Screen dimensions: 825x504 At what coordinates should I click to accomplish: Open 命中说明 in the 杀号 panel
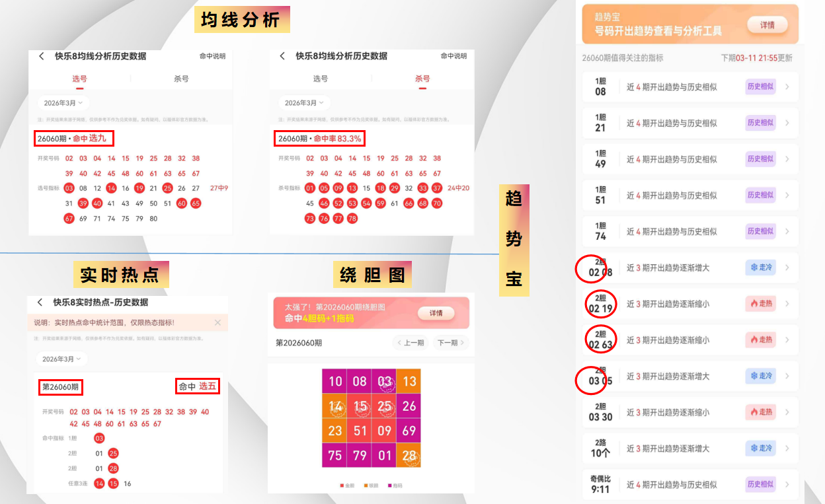[453, 56]
